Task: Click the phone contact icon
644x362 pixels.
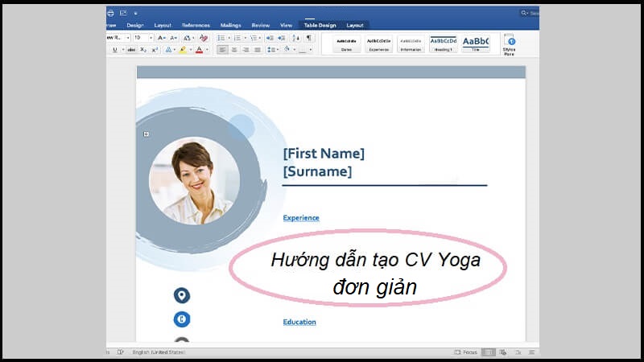Action: click(182, 319)
